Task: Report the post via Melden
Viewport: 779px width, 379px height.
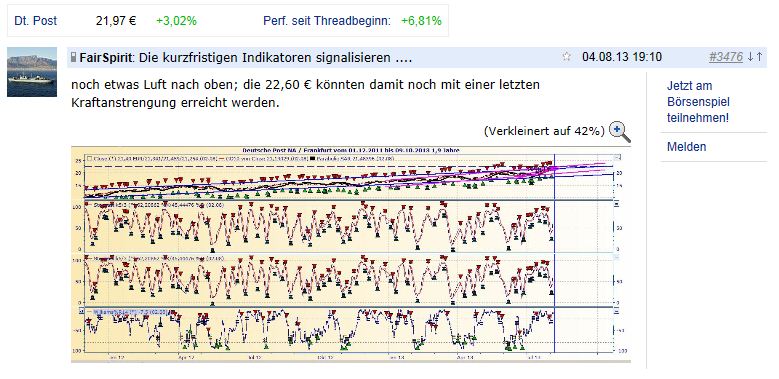Action: point(687,147)
